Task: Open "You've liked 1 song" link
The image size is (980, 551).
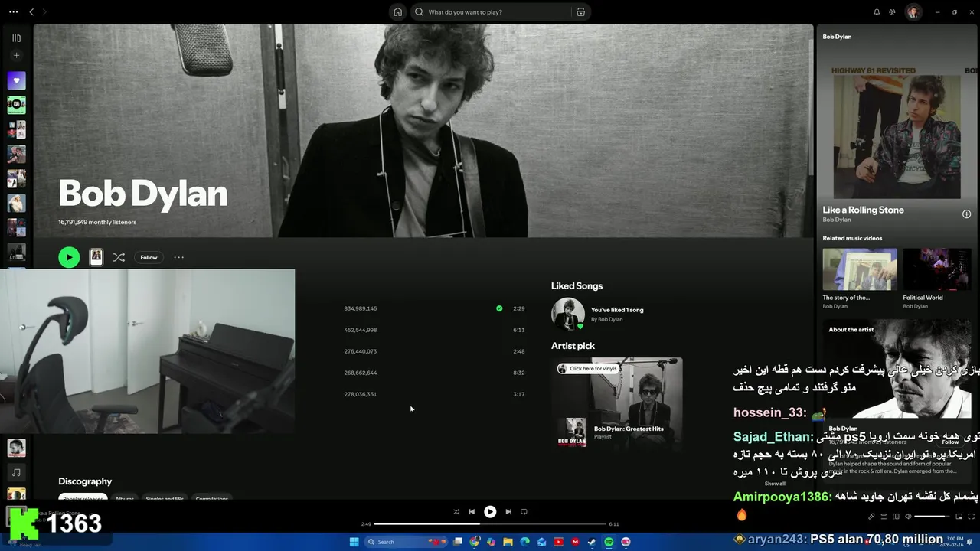Action: click(617, 310)
